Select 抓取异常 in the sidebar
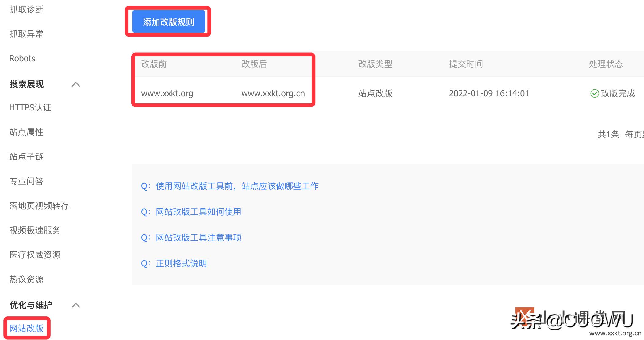 [x=26, y=34]
